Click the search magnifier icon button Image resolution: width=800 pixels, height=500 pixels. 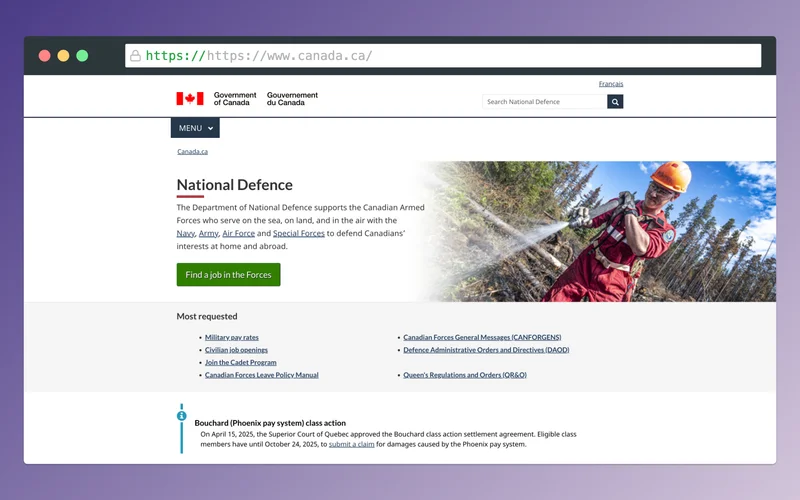tap(615, 102)
